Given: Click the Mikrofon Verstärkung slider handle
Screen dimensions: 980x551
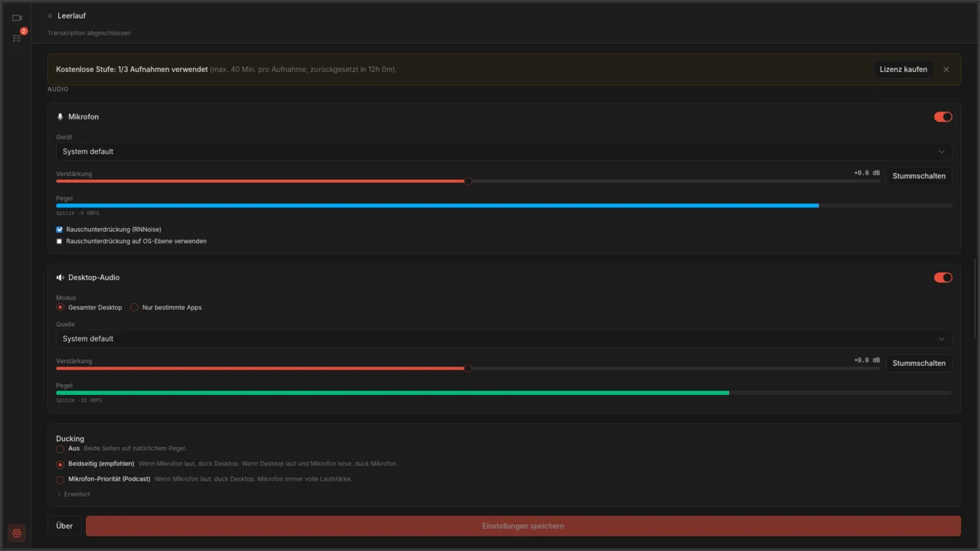Looking at the screenshot, I should (x=468, y=181).
